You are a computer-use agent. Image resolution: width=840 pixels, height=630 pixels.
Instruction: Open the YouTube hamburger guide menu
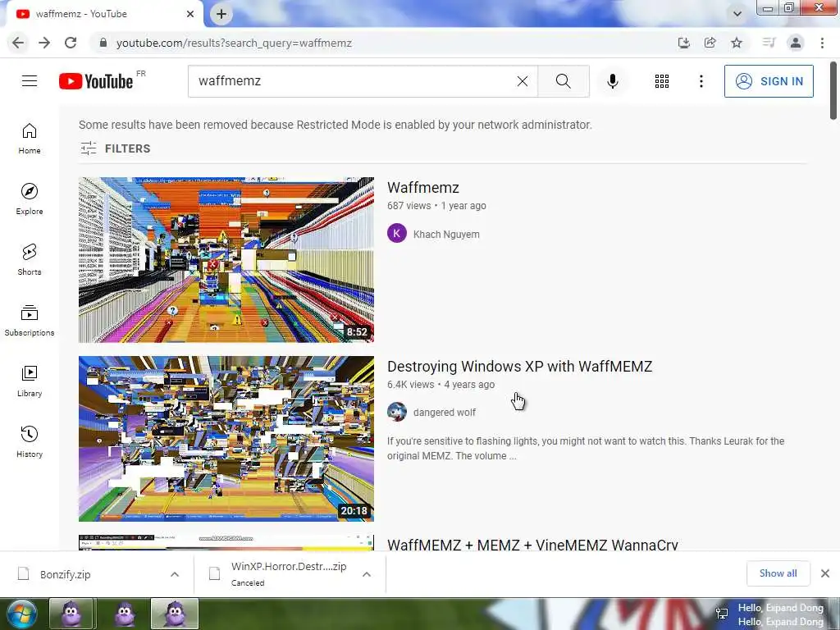30,81
